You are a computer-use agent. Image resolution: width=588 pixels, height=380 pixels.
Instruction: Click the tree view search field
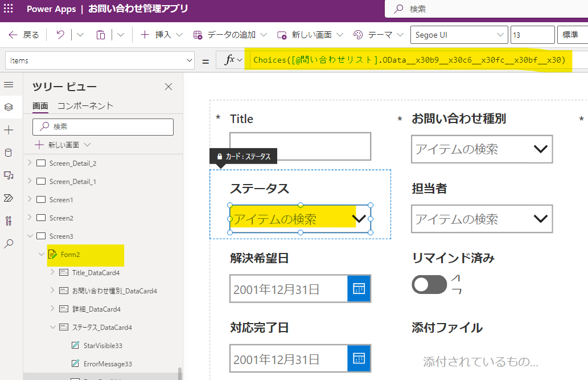coord(103,126)
